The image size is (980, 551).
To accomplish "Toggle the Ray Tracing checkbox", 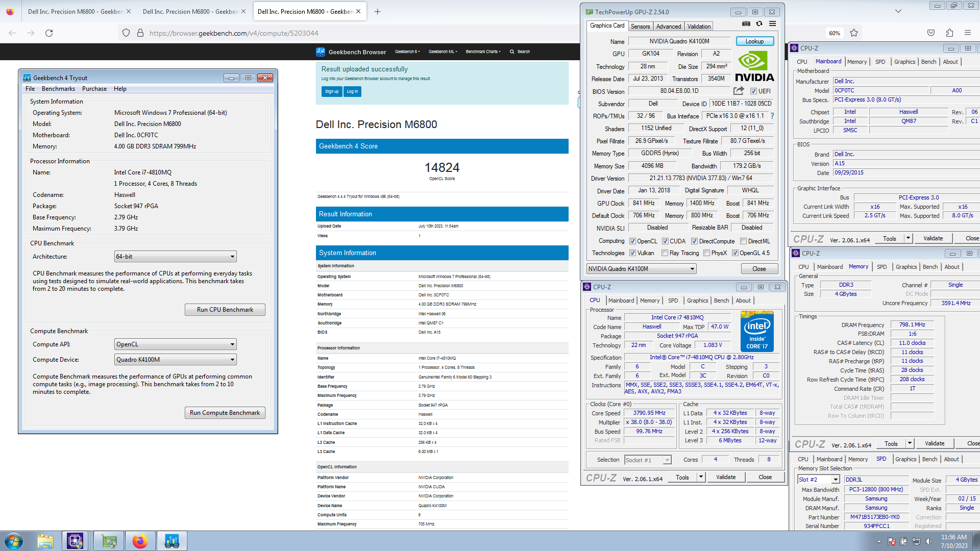I will (665, 253).
